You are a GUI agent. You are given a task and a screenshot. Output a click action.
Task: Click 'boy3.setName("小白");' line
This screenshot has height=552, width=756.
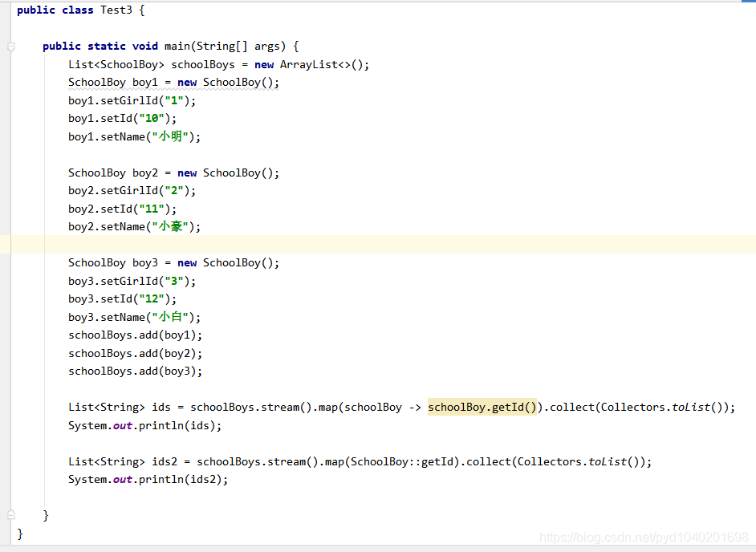(x=135, y=317)
